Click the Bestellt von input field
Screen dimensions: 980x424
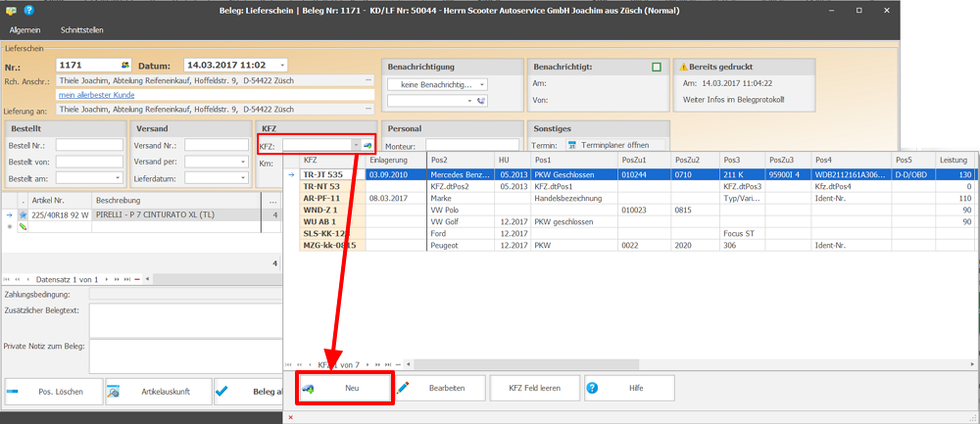(x=89, y=162)
